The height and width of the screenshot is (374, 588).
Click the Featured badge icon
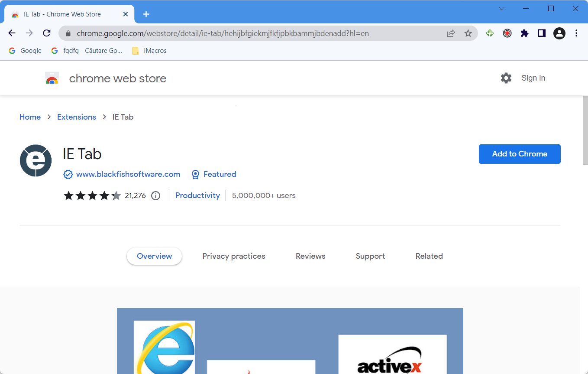(195, 174)
